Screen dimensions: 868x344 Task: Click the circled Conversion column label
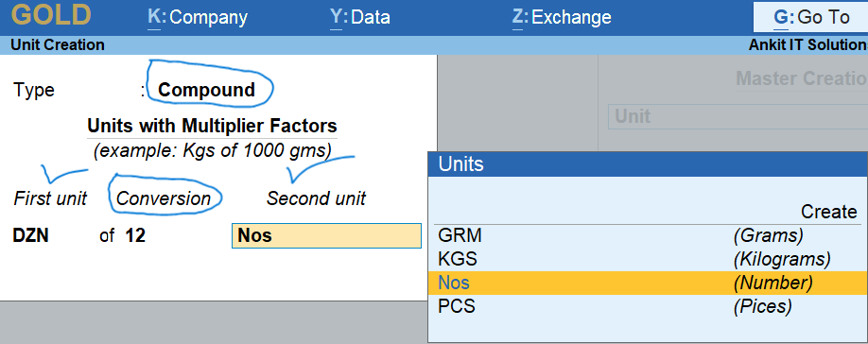tap(164, 198)
